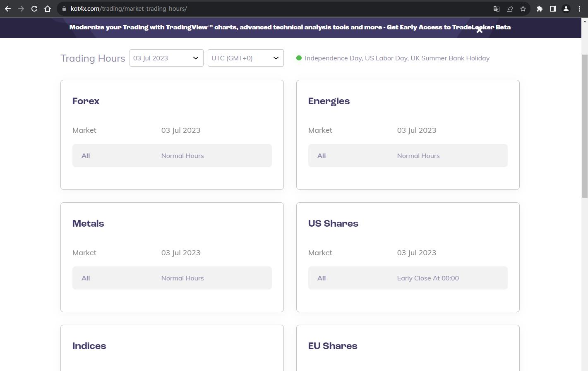This screenshot has height=371, width=588.
Task: Click the Forex card heading
Action: [x=86, y=101]
